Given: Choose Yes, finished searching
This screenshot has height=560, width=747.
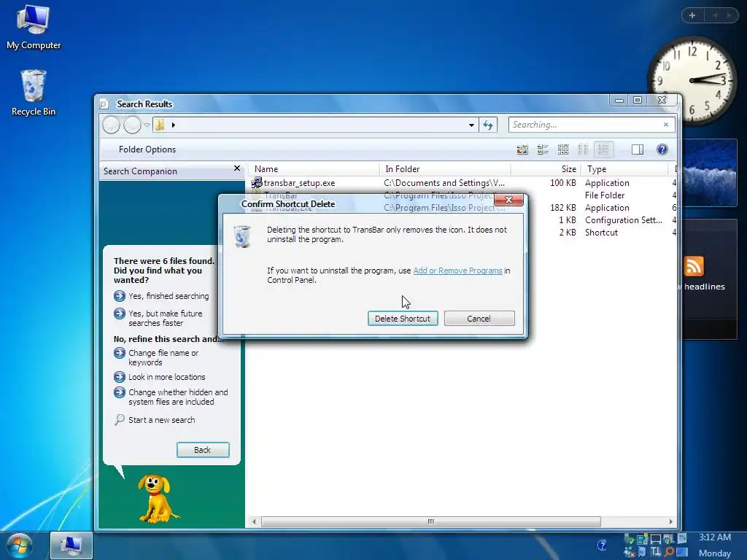Looking at the screenshot, I should (x=169, y=296).
